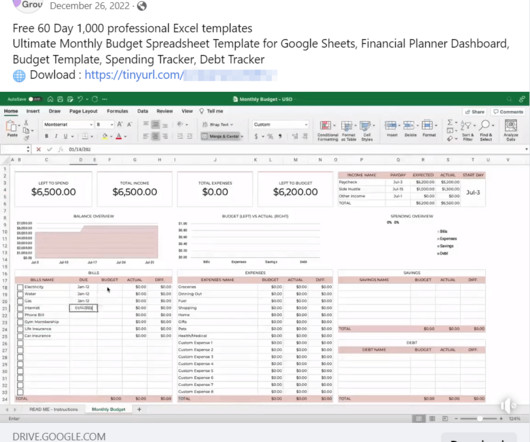This screenshot has height=442, width=530.
Task: Open the Data ribbon tab
Action: pos(143,111)
